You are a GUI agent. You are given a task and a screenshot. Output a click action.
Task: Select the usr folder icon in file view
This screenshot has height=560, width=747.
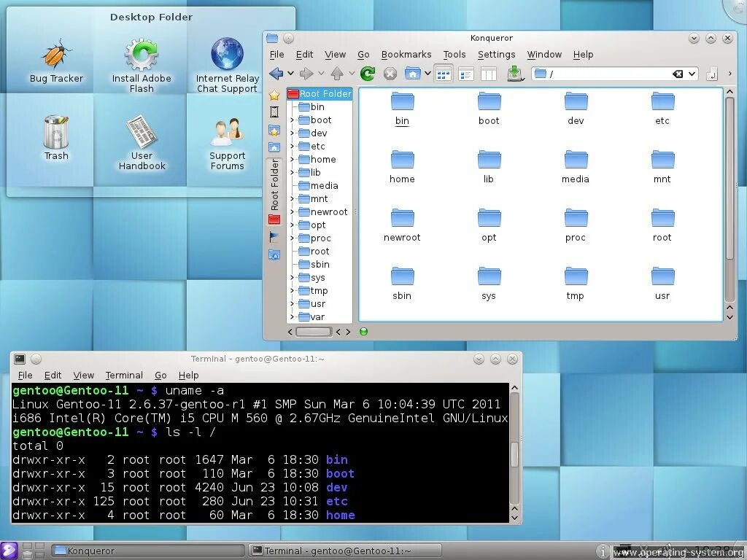[x=662, y=284]
